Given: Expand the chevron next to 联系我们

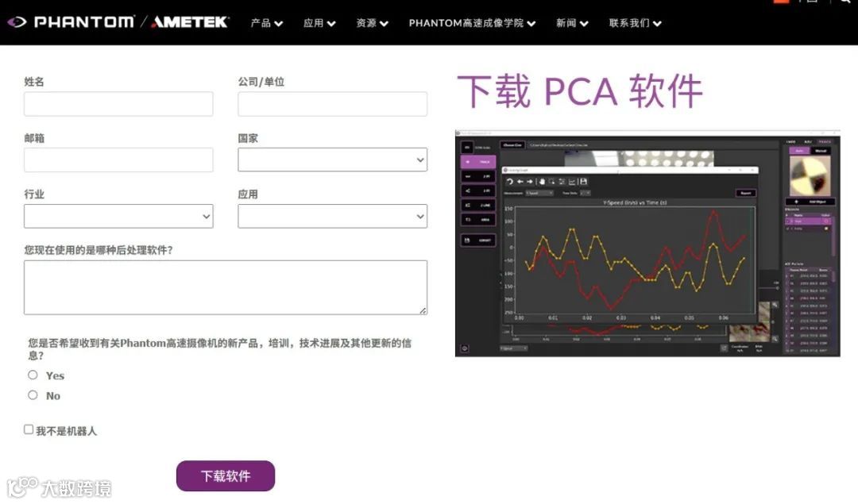Looking at the screenshot, I should (657, 24).
